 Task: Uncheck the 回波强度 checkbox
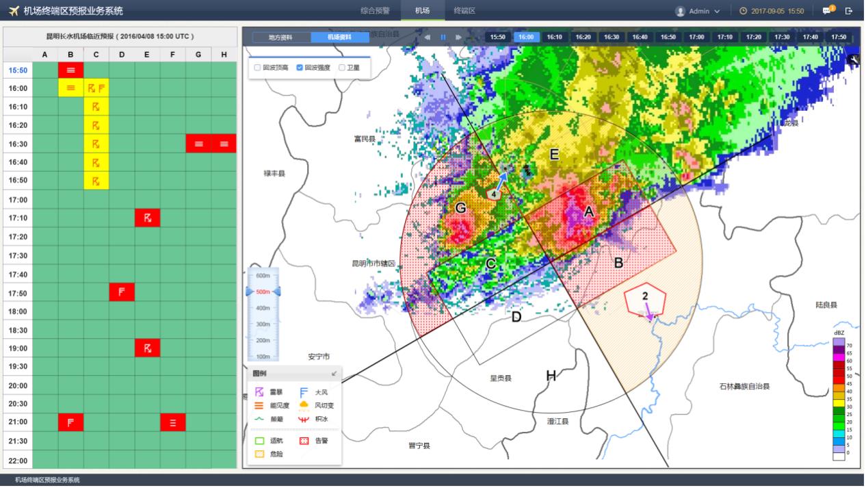(x=300, y=68)
